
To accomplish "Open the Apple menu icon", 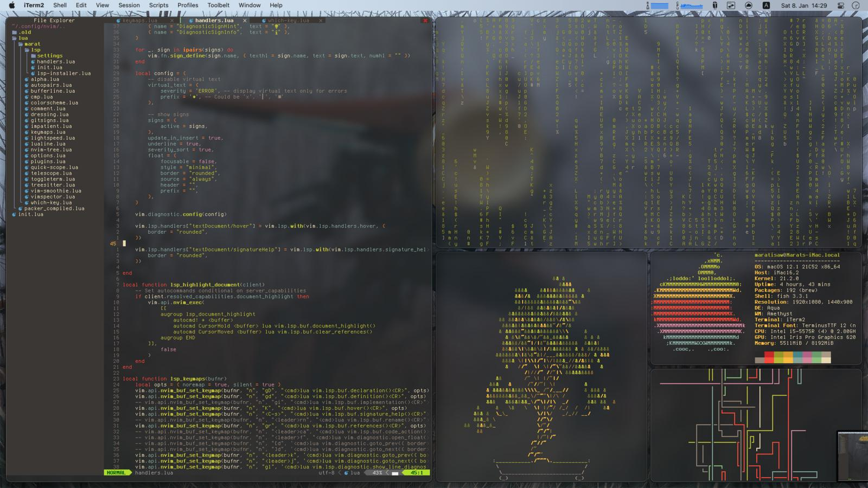I will pyautogui.click(x=12, y=5).
